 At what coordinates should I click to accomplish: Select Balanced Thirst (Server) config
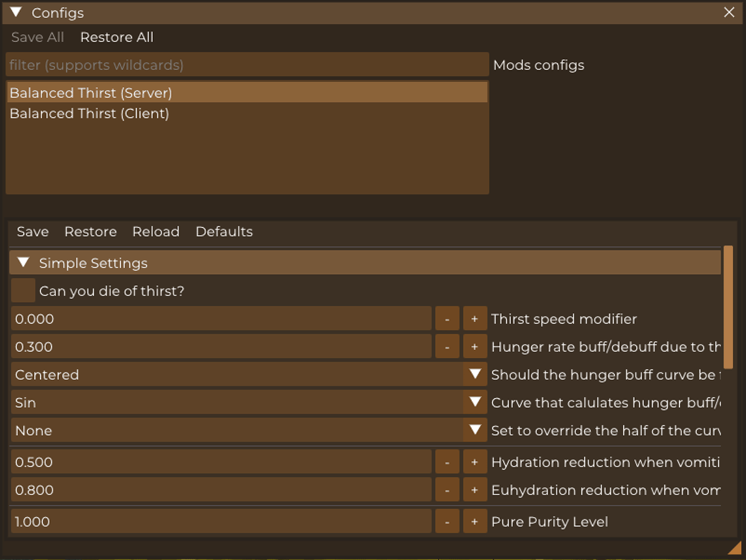coord(247,93)
